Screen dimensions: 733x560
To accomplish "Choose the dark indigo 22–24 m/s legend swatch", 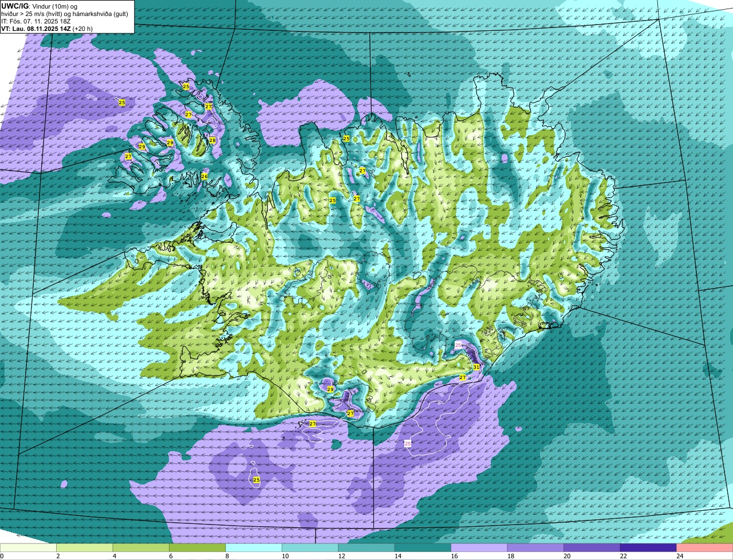I will tap(648, 547).
